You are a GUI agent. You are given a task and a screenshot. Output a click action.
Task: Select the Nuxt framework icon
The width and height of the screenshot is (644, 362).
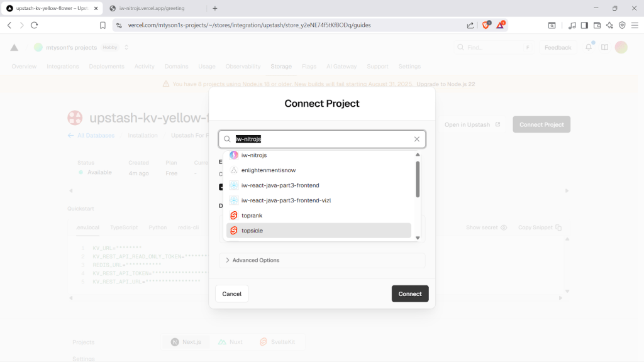(x=221, y=342)
